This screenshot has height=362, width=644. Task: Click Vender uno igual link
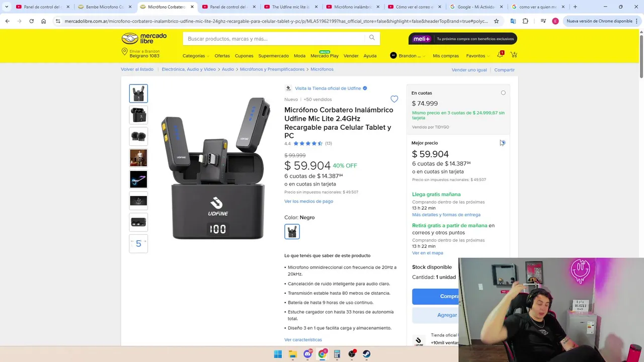[469, 70]
